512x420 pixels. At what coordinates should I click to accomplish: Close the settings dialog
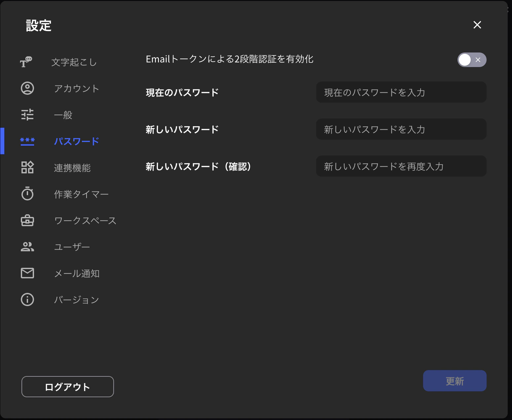pyautogui.click(x=477, y=25)
